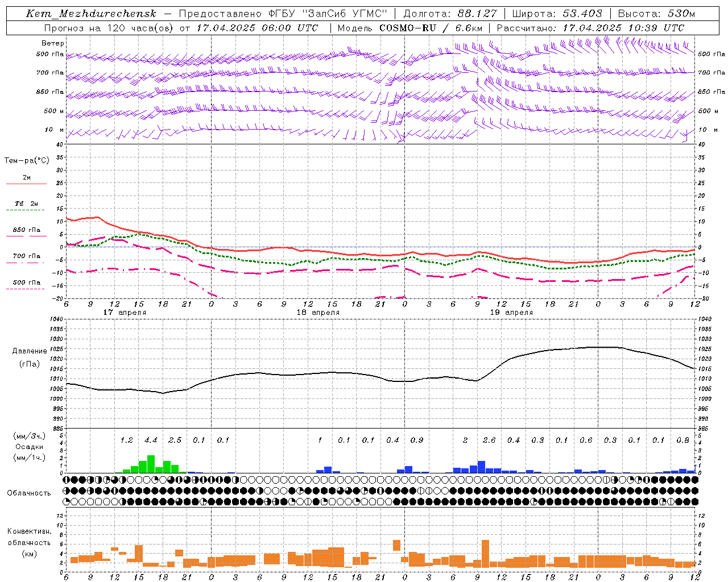The width and height of the screenshot is (728, 582).
Task: Click the 'Облачность' cloud cover label
Action: [x=29, y=493]
